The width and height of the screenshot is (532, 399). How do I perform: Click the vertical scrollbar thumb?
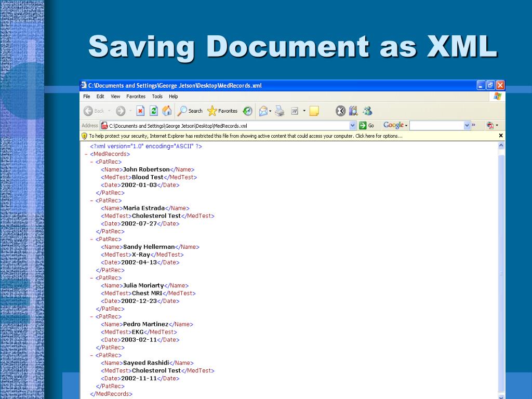(501, 273)
